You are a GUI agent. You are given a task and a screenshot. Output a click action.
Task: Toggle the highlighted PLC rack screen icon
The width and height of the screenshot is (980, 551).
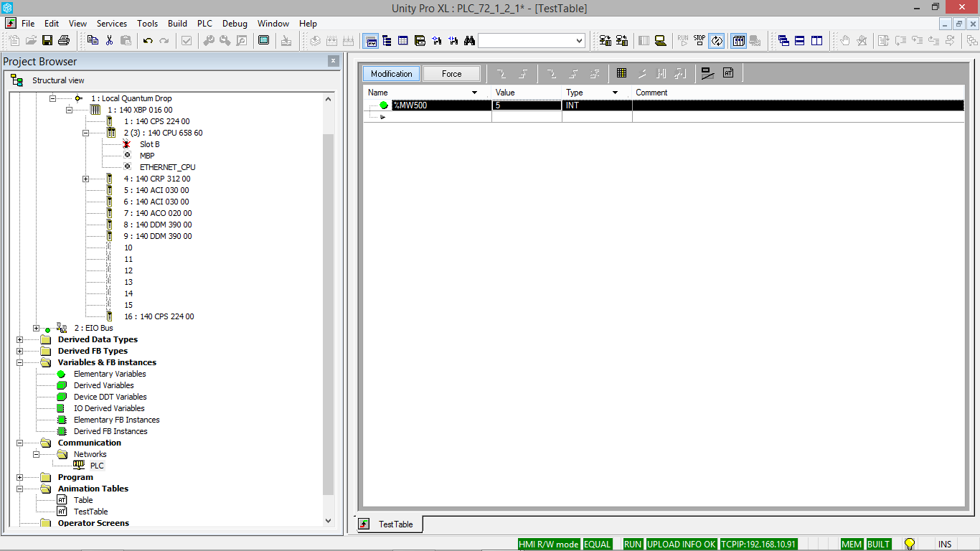[738, 41]
